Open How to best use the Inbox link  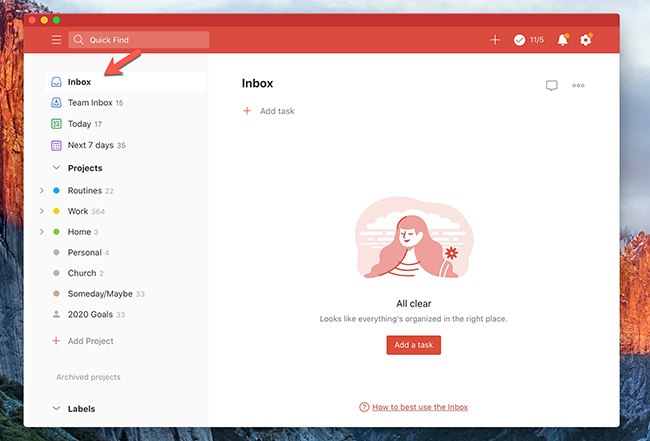[420, 407]
